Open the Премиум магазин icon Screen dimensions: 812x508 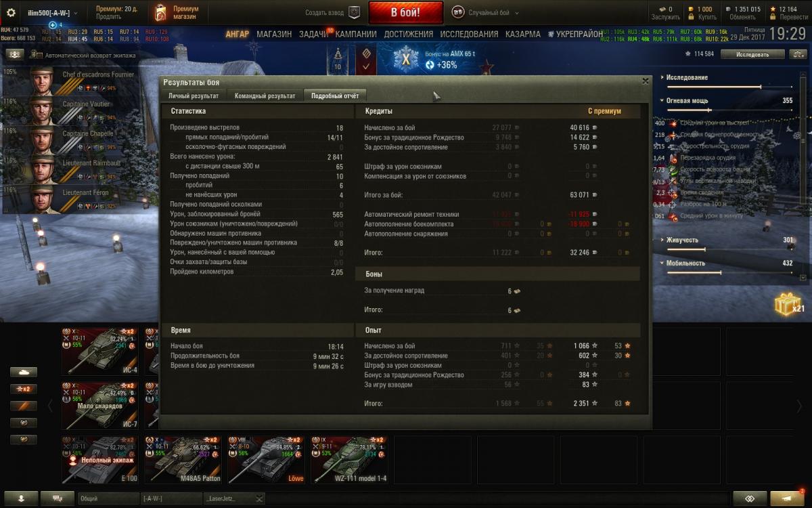tap(160, 13)
